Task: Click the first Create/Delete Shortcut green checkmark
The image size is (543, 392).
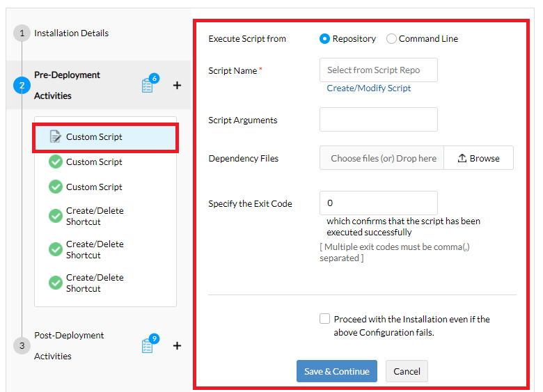Action: [56, 216]
